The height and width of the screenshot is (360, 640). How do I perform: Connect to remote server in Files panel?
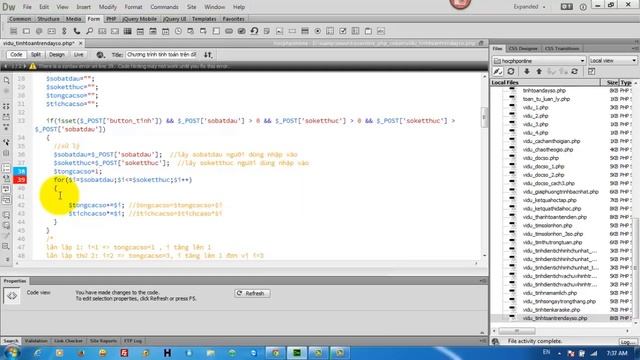pos(498,71)
